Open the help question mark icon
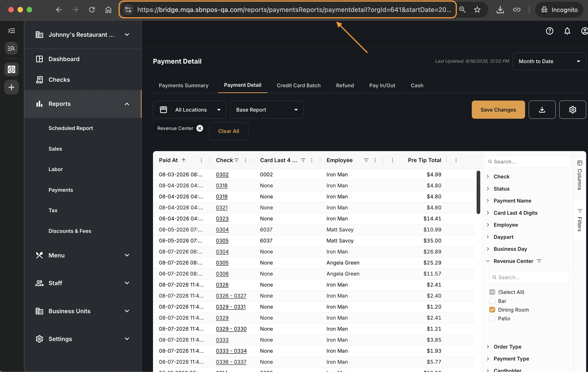The width and height of the screenshot is (588, 372). 549,31
